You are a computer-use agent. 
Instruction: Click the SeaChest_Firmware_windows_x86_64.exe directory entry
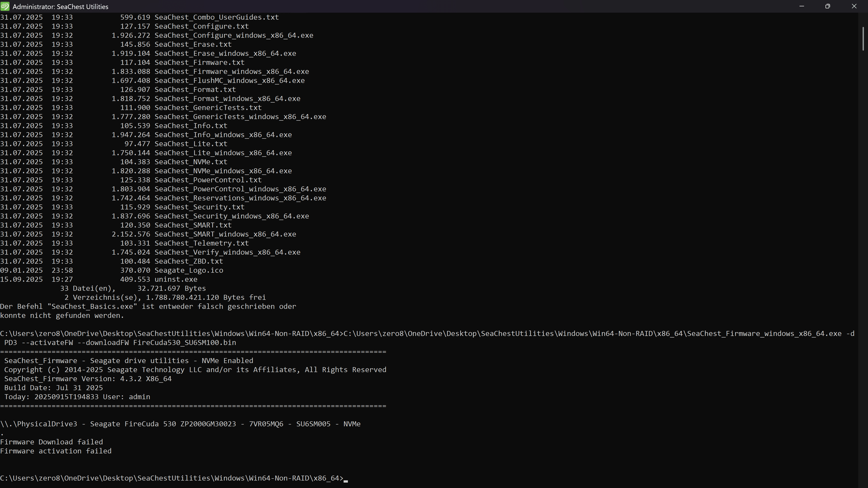click(231, 71)
